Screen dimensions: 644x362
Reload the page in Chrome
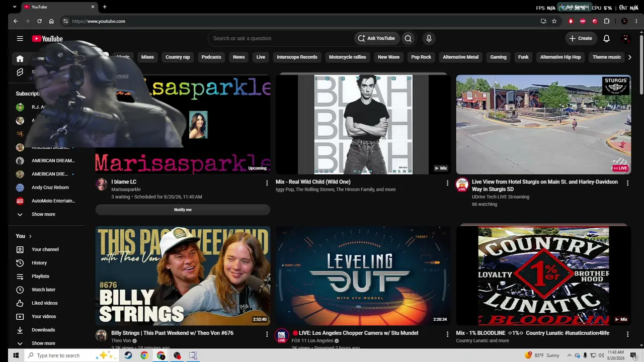(x=39, y=21)
